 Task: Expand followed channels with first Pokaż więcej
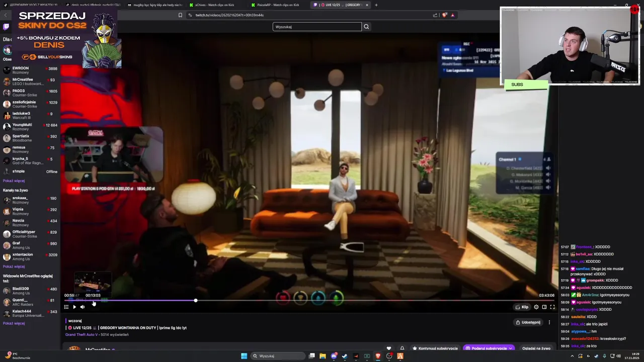pyautogui.click(x=14, y=180)
